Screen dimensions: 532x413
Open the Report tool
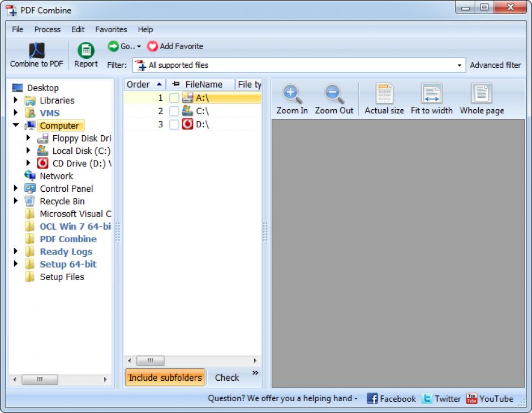click(x=86, y=50)
